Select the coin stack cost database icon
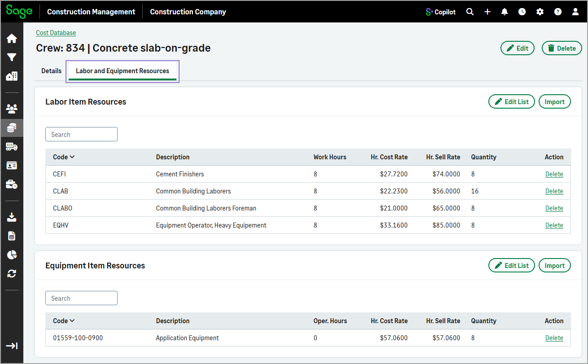This screenshot has height=364, width=588. [12, 128]
